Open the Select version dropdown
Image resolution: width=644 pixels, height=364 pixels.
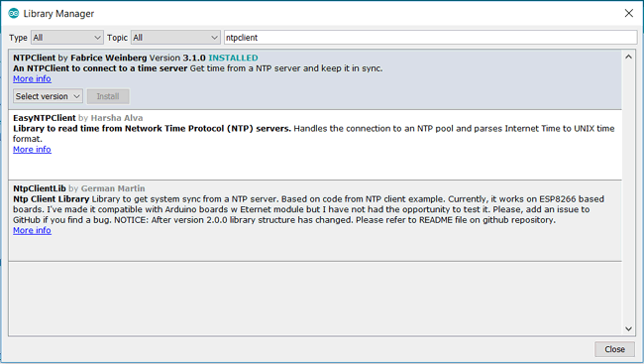tap(48, 96)
